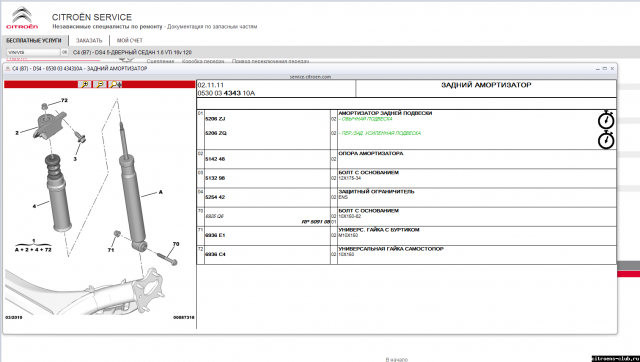Click the shock mount bracket drawing
Screen dimensions: 640x362
pyautogui.click(x=50, y=124)
